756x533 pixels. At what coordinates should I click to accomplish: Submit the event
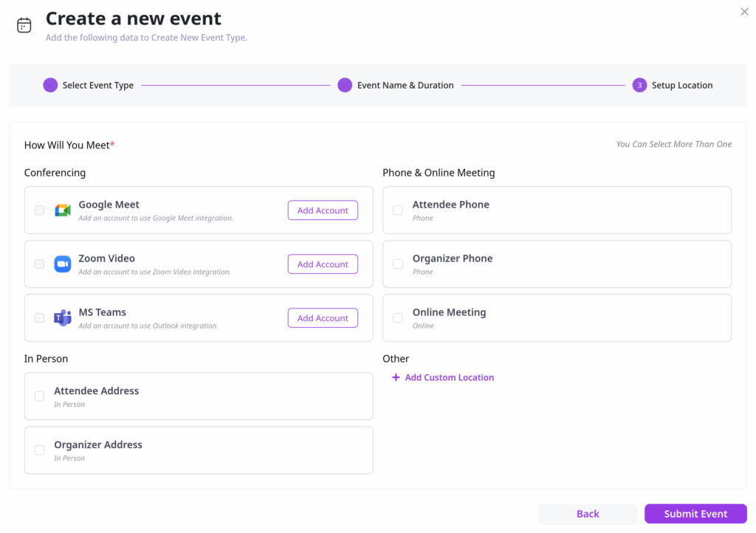click(x=695, y=514)
